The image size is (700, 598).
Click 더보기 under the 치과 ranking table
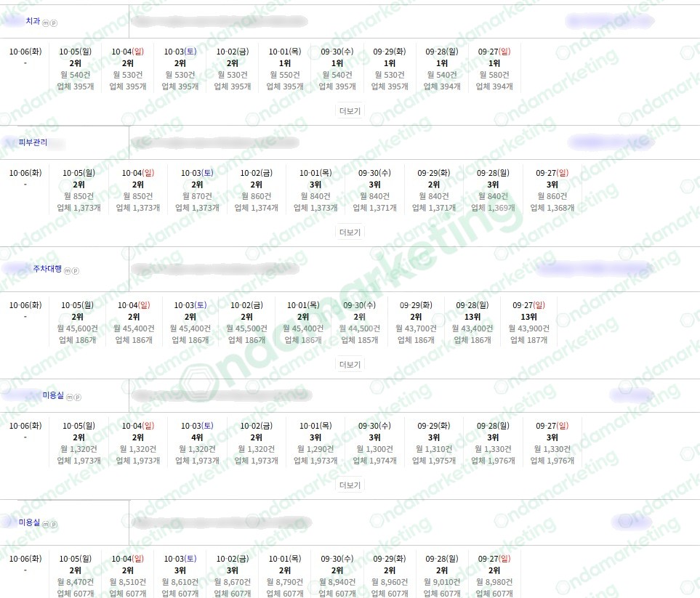pyautogui.click(x=350, y=110)
